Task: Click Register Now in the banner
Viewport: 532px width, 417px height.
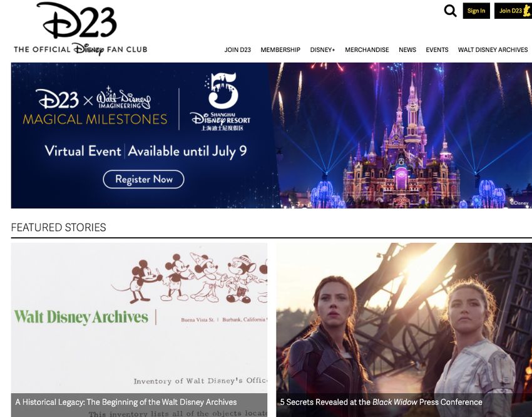Action: tap(143, 179)
